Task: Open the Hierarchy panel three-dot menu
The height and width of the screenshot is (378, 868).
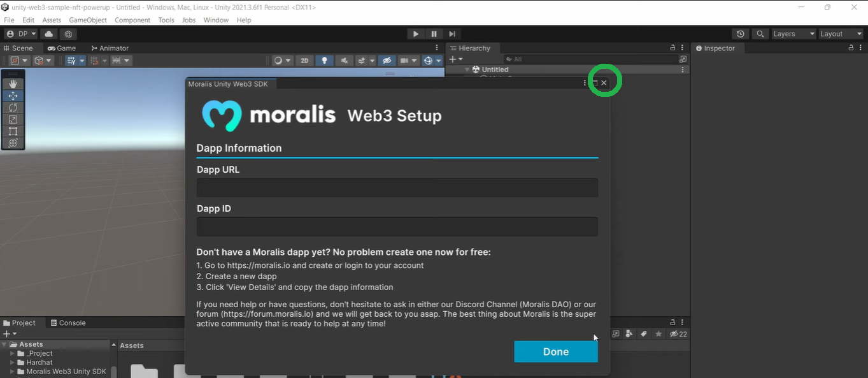Action: pyautogui.click(x=683, y=48)
